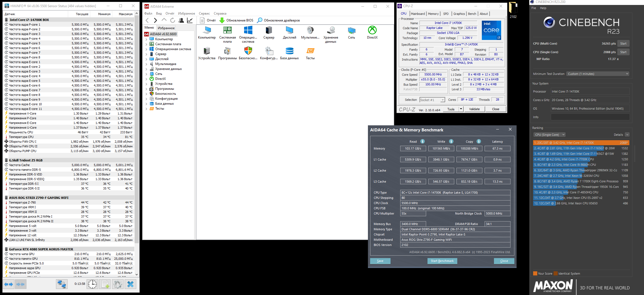This screenshot has height=295, width=644.
Task: Select the Операционная система Windows logo icon
Action: pyautogui.click(x=248, y=30)
